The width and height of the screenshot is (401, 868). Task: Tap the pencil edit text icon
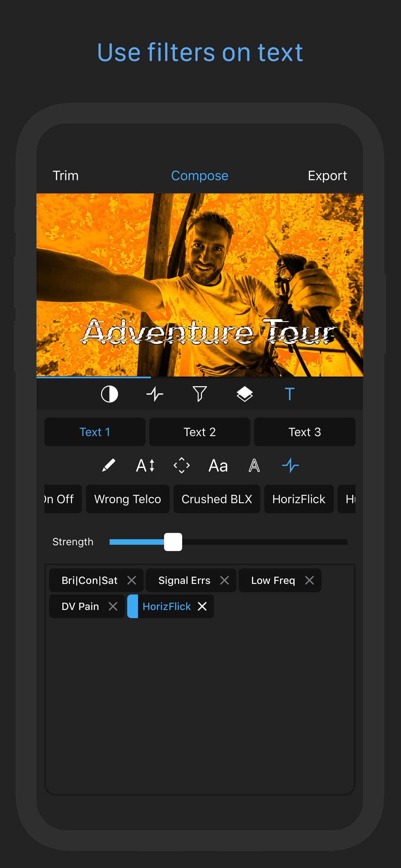point(108,466)
